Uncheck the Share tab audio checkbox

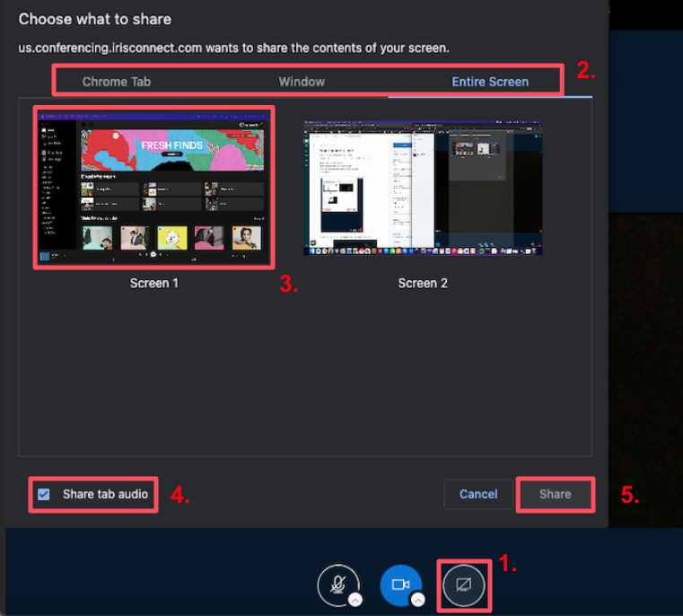[44, 494]
